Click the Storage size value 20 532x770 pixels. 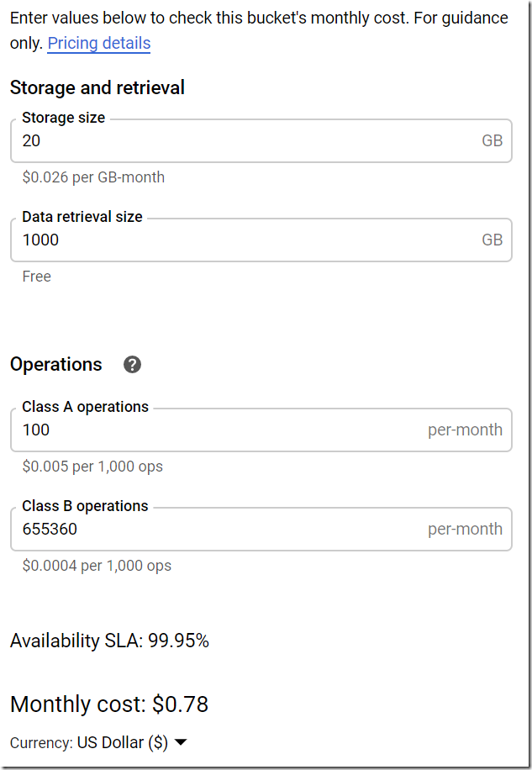coord(32,140)
